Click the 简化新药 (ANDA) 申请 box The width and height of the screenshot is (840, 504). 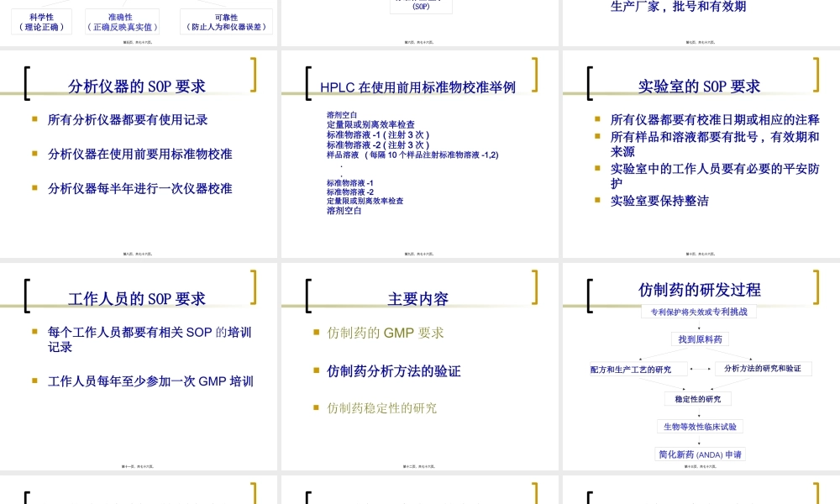[x=699, y=453]
